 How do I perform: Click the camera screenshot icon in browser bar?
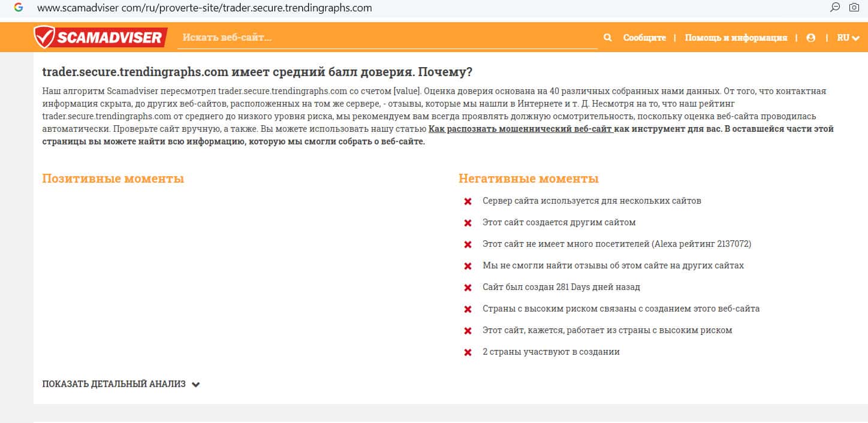click(x=854, y=7)
